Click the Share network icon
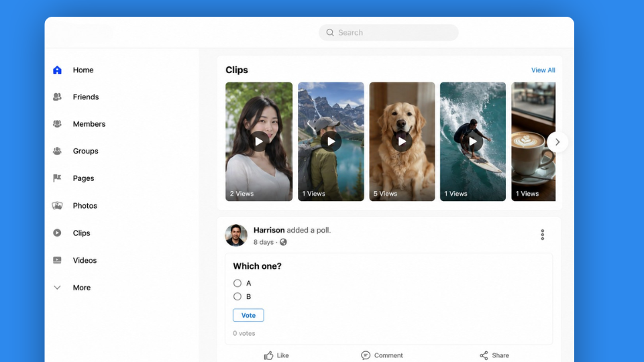This screenshot has width=644, height=362. click(x=484, y=355)
